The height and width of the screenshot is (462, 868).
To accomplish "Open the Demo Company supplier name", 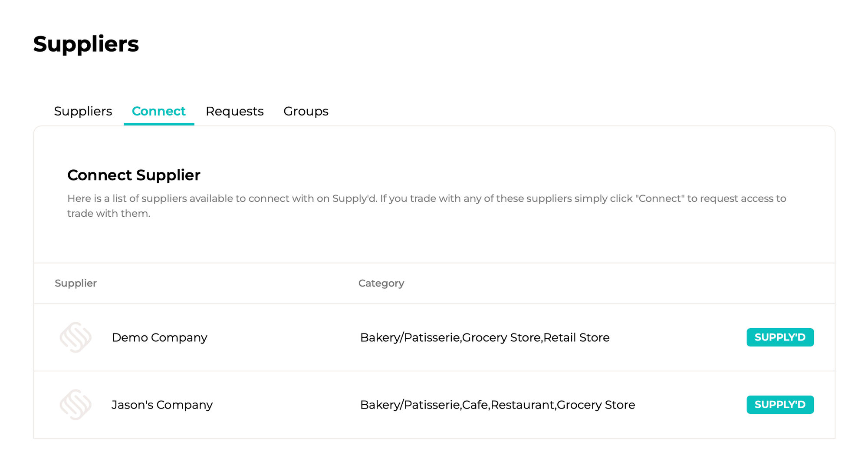I will (159, 337).
